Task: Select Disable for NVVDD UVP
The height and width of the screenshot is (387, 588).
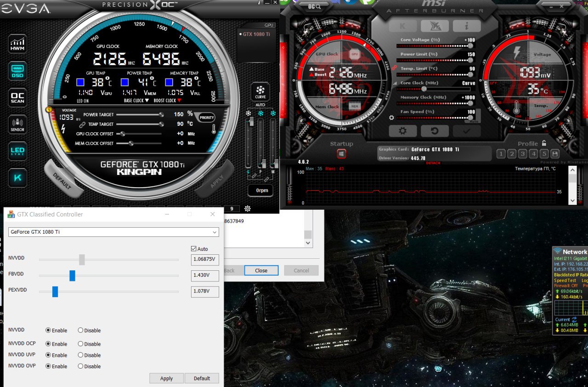Action: coord(89,355)
